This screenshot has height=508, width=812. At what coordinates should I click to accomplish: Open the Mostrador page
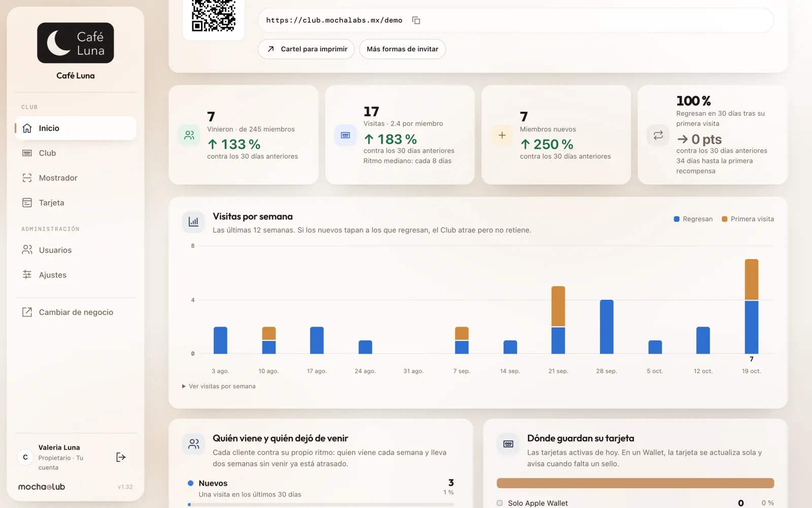click(x=76, y=178)
